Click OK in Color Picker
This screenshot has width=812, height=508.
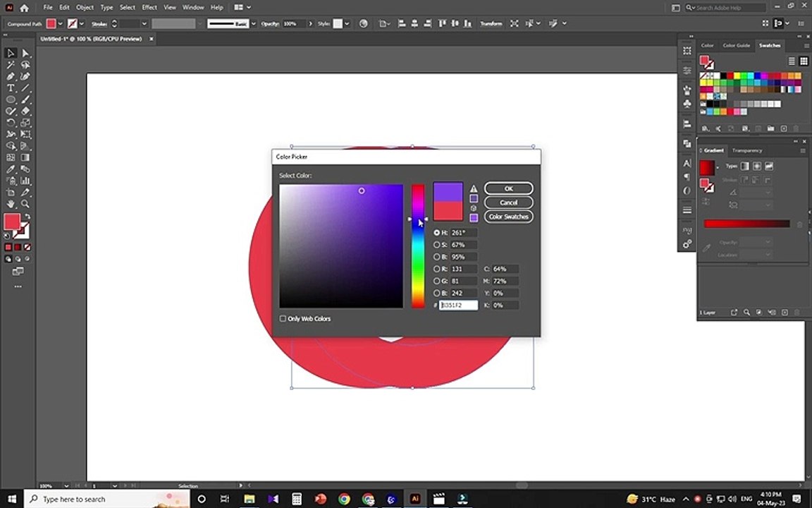[x=508, y=188]
